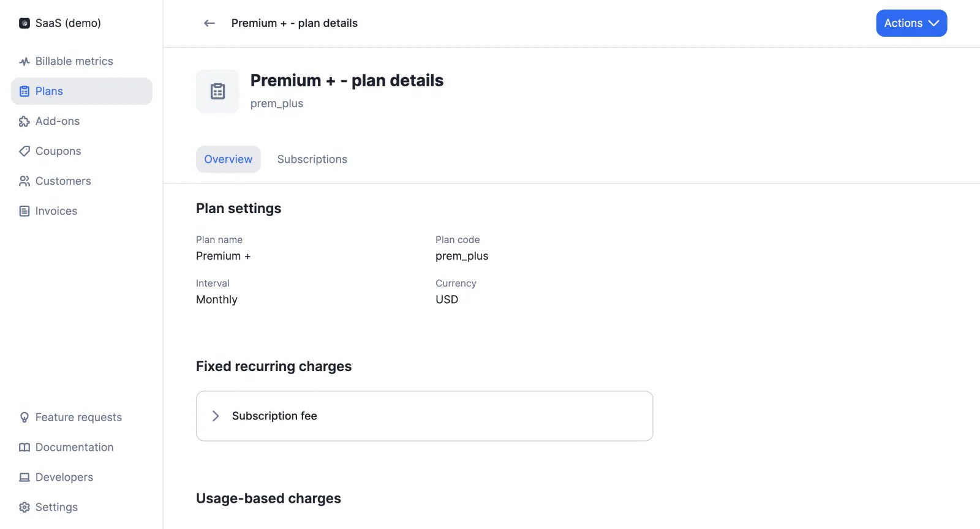Switch to the Subscriptions tab
Viewport: 980px width, 529px height.
[312, 159]
